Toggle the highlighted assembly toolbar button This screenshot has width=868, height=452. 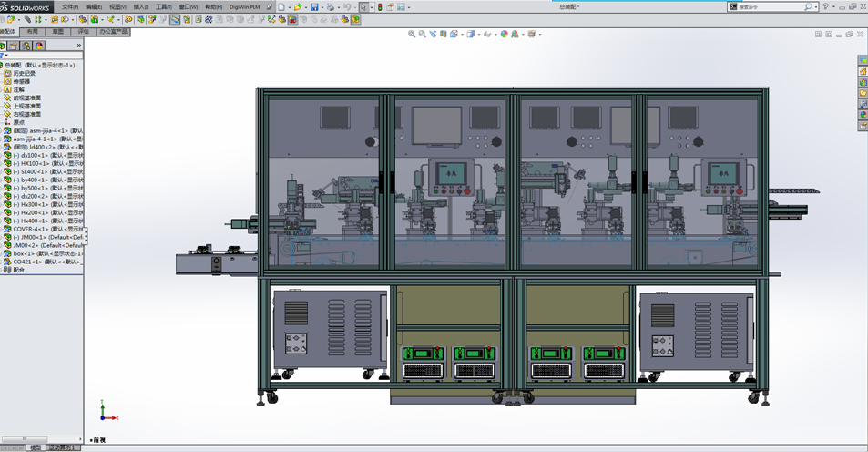(x=174, y=19)
